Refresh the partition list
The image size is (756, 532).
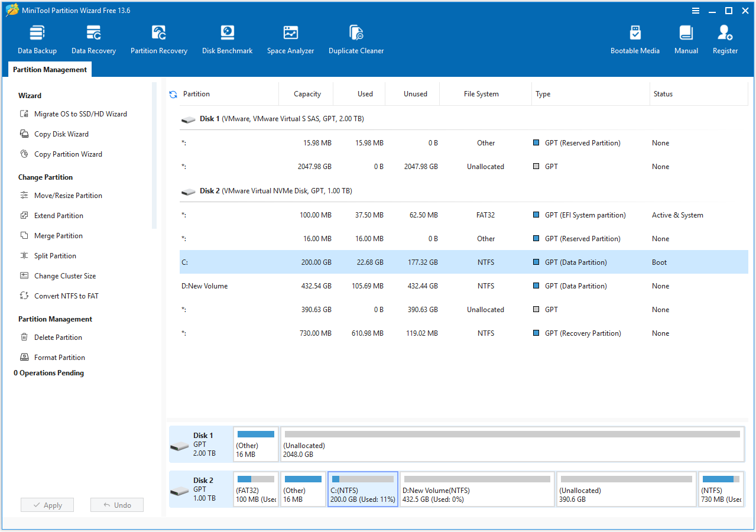click(173, 94)
